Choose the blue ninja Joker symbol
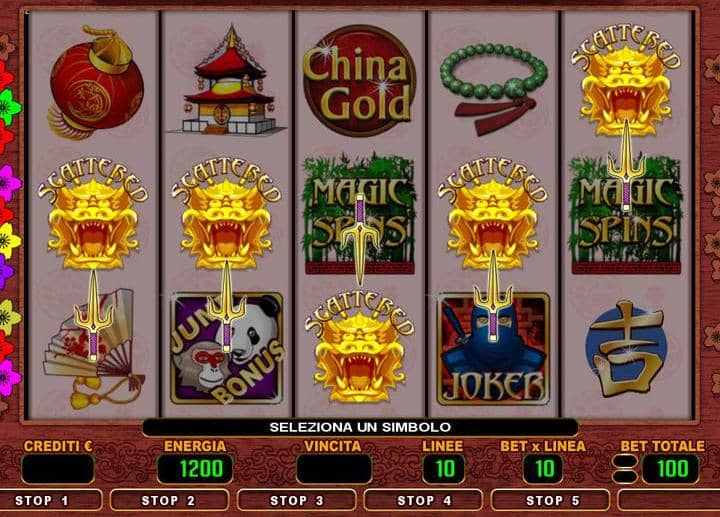Screen dimensions: 720x517 [493, 350]
